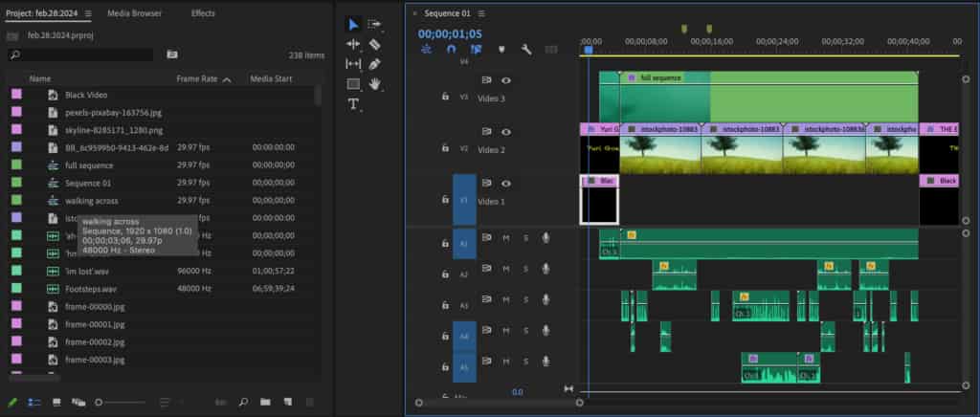The image size is (980, 417).
Task: Open sort icons menu in Project panel
Action: tap(165, 403)
